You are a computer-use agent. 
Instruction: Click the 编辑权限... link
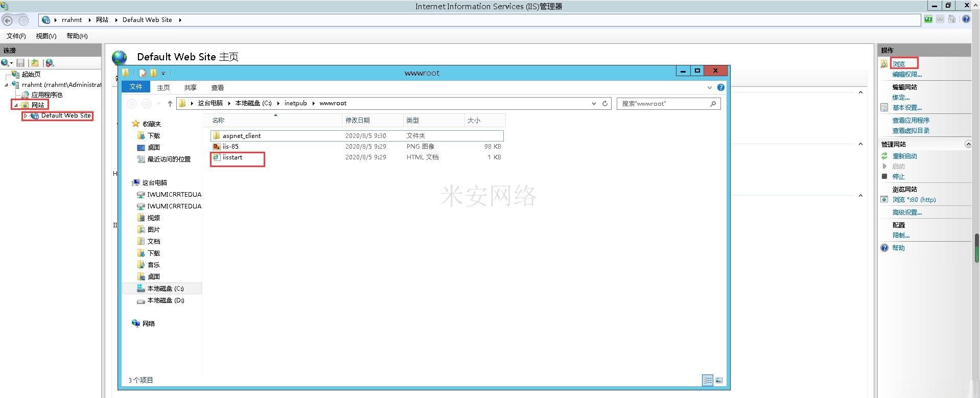[907, 74]
